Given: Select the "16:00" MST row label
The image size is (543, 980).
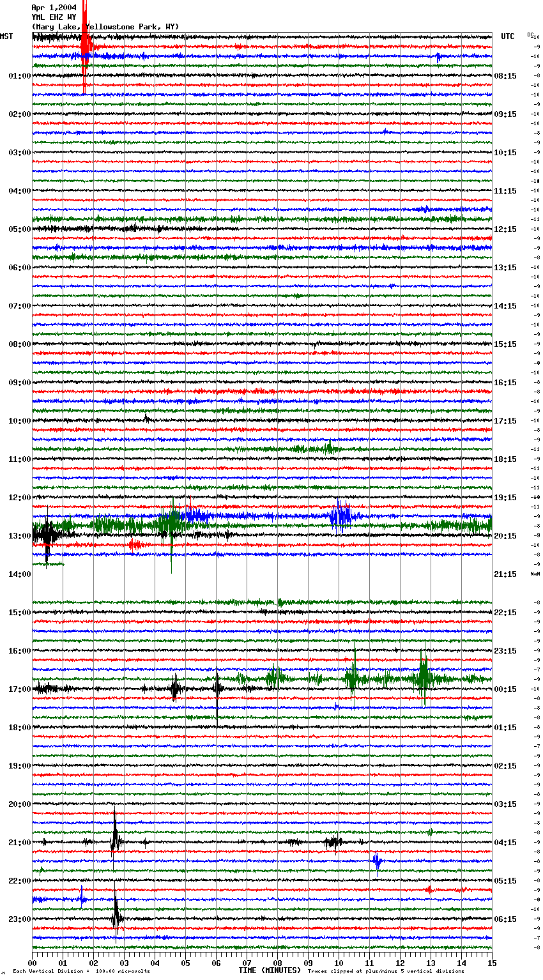Looking at the screenshot, I should coord(20,651).
